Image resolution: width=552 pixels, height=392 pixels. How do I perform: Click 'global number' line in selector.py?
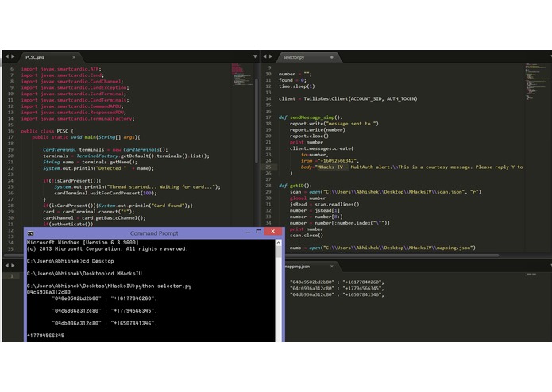(307, 198)
